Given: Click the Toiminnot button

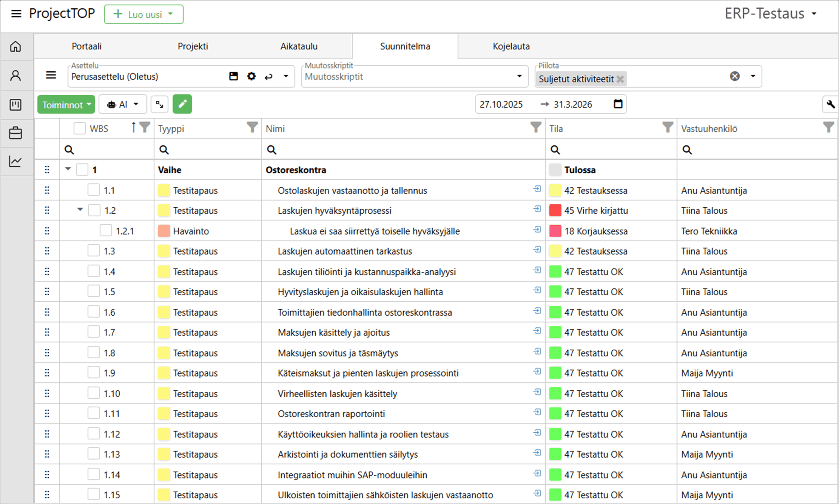Looking at the screenshot, I should 66,105.
